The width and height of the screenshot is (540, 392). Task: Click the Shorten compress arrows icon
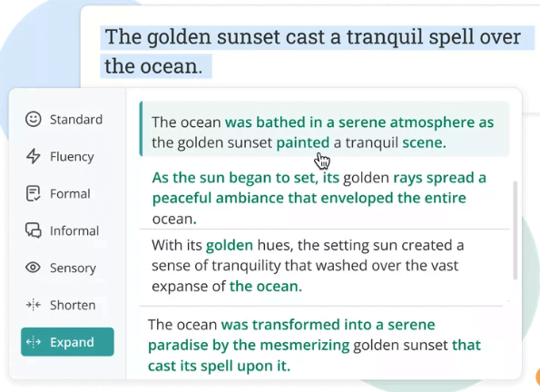pyautogui.click(x=33, y=305)
